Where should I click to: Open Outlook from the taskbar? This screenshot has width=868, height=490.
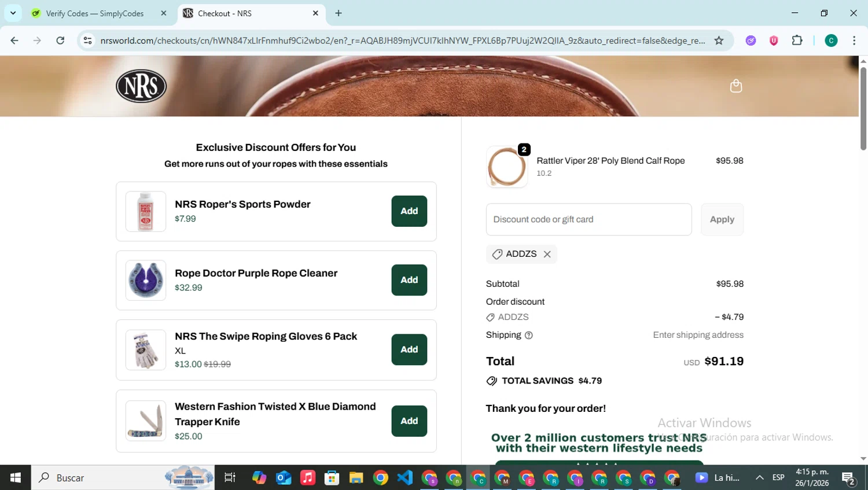coord(284,478)
